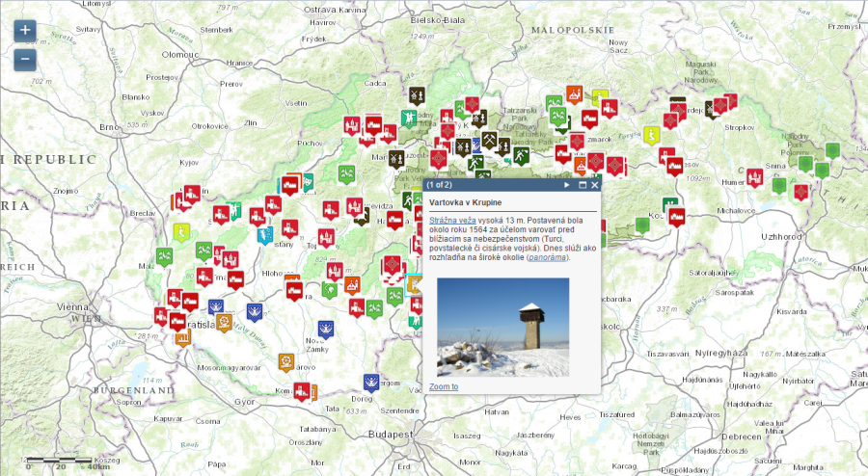Click the yellow-green marker near Břeclav
This screenshot has height=476, width=868.
181,231
